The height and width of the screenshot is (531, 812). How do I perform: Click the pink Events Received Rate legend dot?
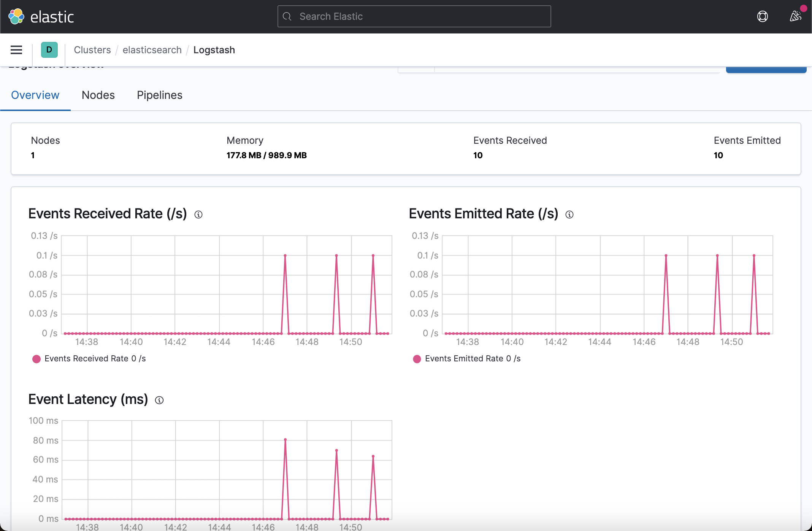pos(36,359)
